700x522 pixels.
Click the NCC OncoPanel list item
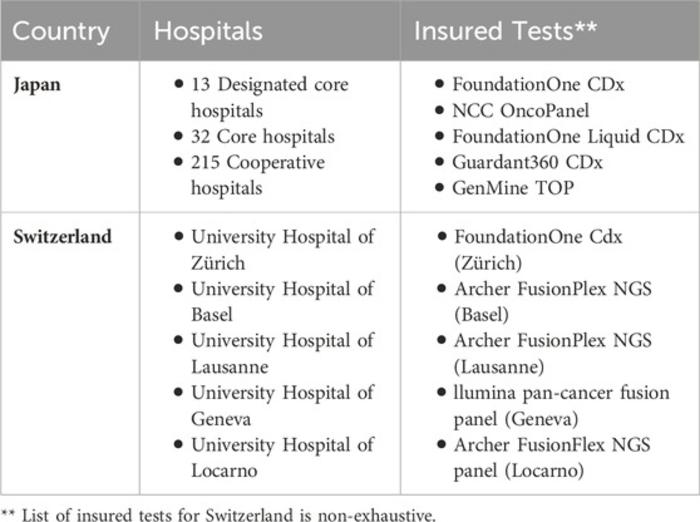pyautogui.click(x=521, y=110)
